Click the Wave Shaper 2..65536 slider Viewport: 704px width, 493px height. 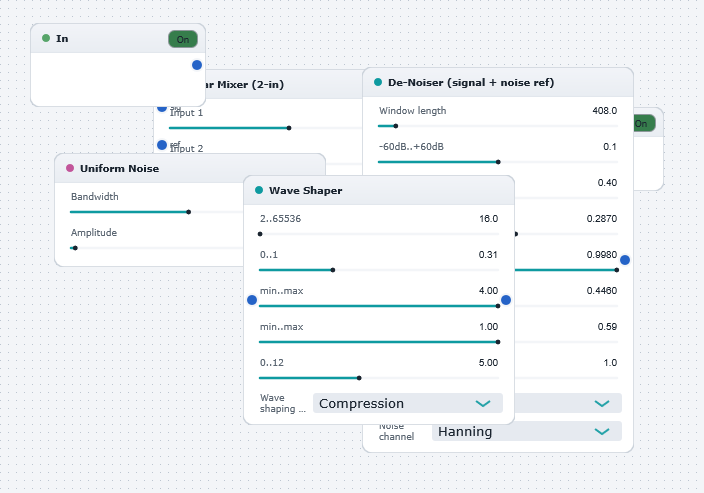coord(379,234)
